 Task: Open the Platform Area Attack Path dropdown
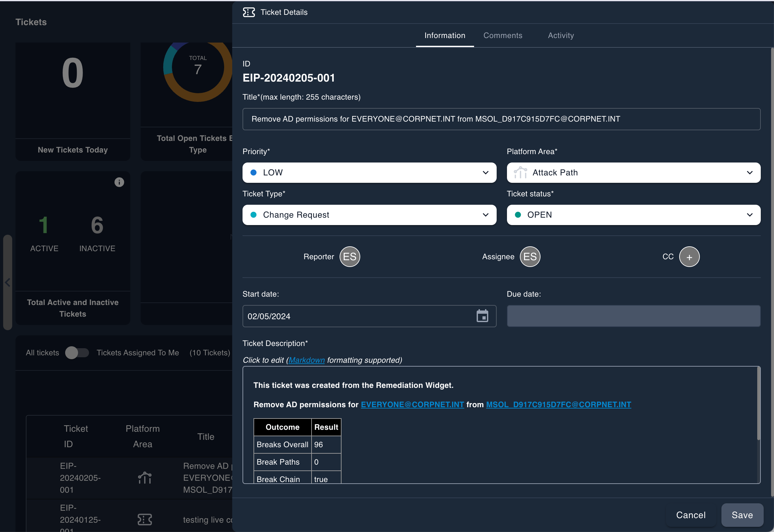tap(633, 173)
